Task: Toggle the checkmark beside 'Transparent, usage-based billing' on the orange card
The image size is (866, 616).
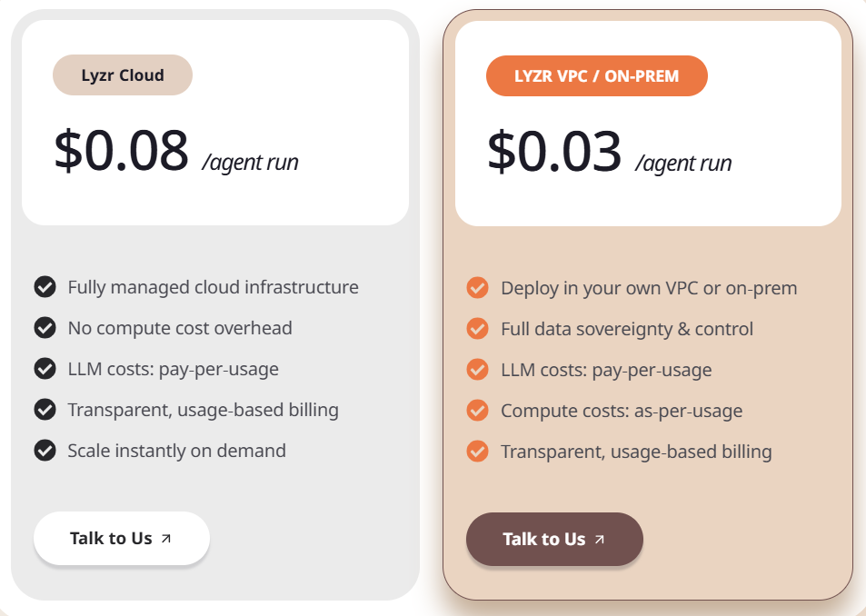Action: 477,451
